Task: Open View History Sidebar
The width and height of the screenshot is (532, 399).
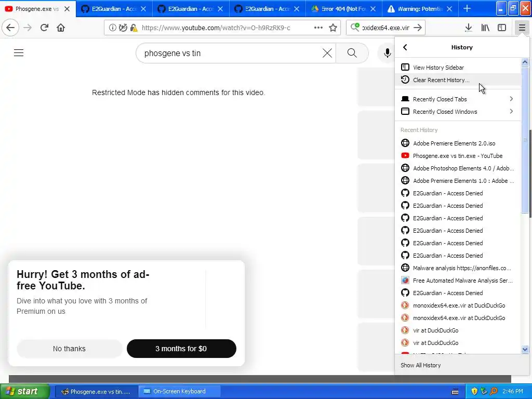Action: click(457, 68)
